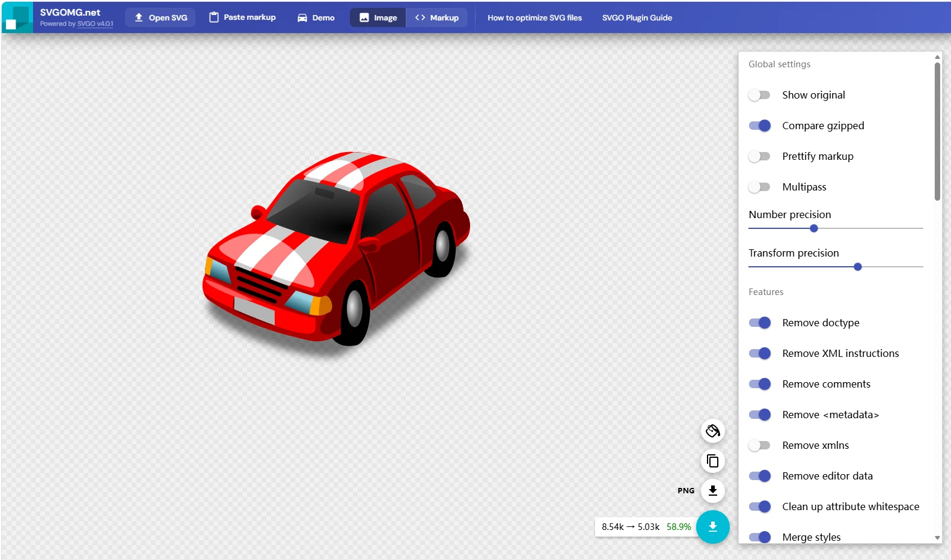Click the scroll down arrow in settings

point(937,538)
